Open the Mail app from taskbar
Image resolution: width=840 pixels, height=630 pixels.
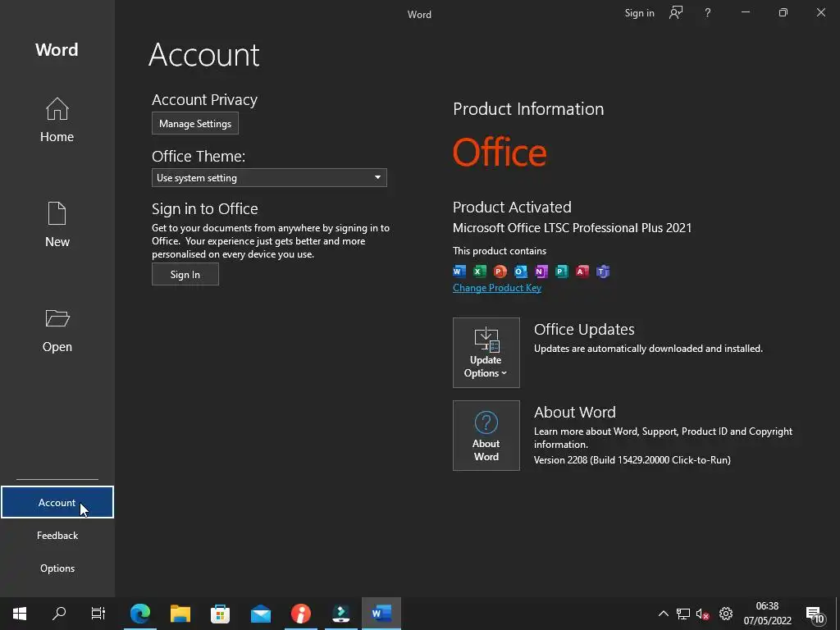pos(260,614)
